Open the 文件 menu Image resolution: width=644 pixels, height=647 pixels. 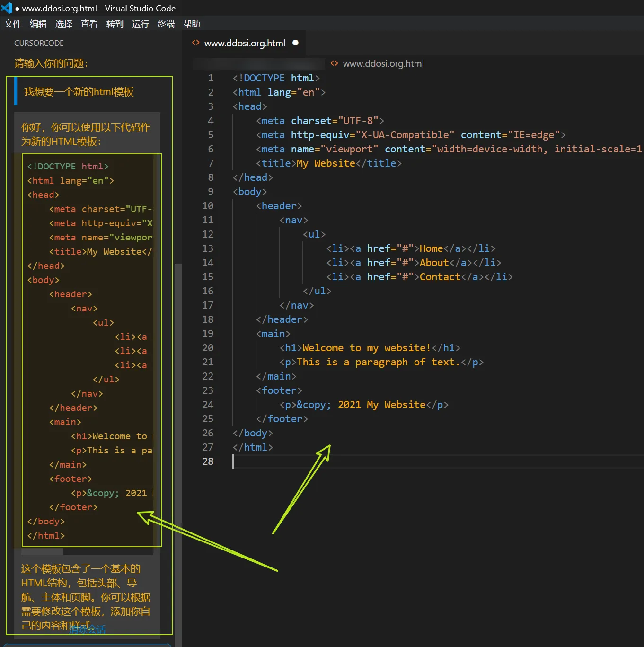tap(13, 24)
